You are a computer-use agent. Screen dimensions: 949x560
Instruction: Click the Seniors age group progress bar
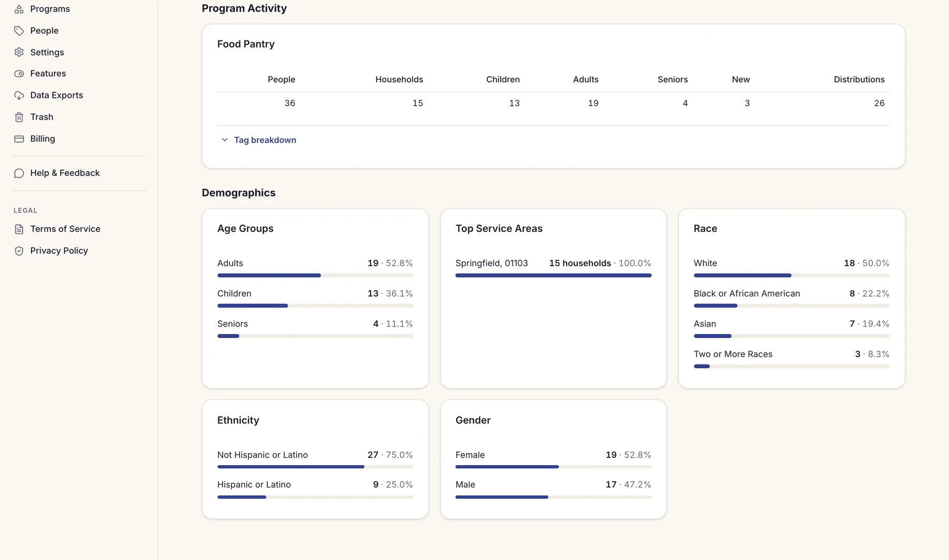point(315,336)
